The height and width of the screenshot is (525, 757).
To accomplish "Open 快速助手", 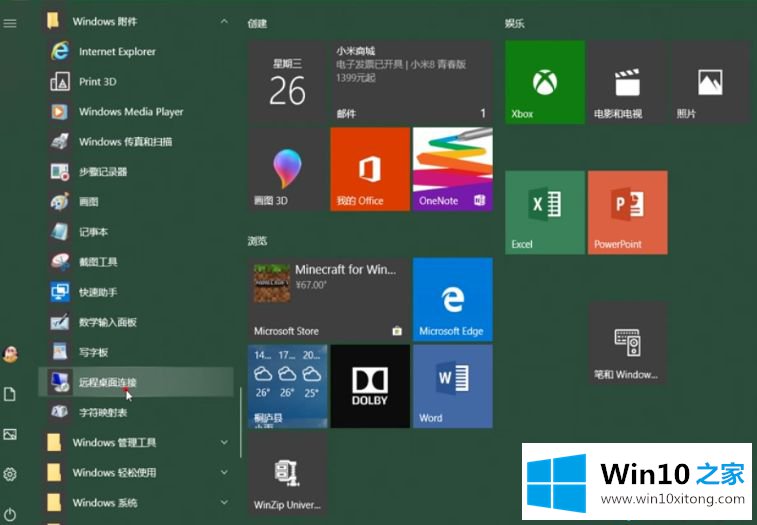I will [135, 292].
